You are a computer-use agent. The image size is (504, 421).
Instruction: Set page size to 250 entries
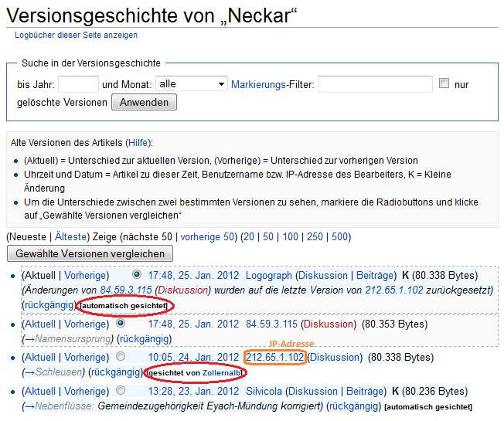(x=314, y=237)
